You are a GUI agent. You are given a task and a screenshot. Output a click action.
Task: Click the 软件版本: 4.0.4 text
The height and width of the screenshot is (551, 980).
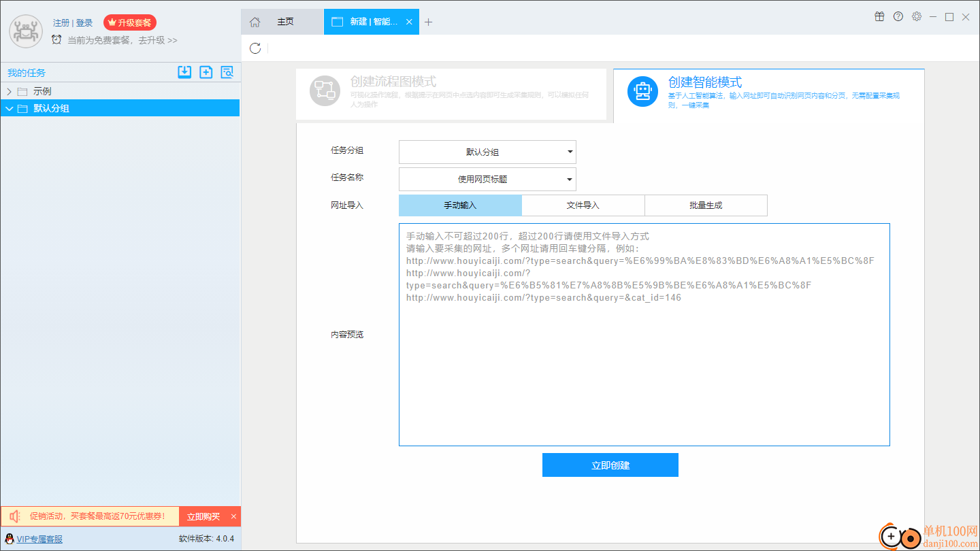pyautogui.click(x=206, y=539)
